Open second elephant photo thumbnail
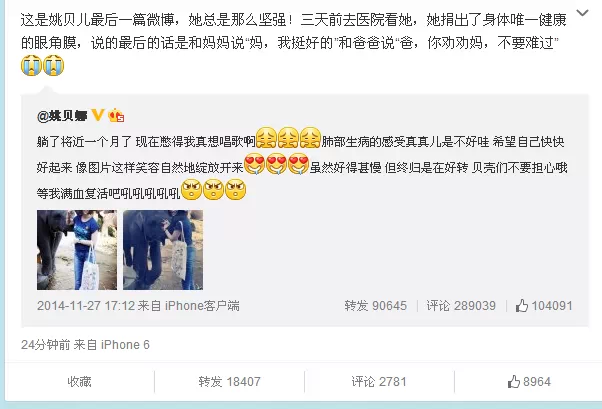The width and height of the screenshot is (602, 409). click(x=163, y=250)
